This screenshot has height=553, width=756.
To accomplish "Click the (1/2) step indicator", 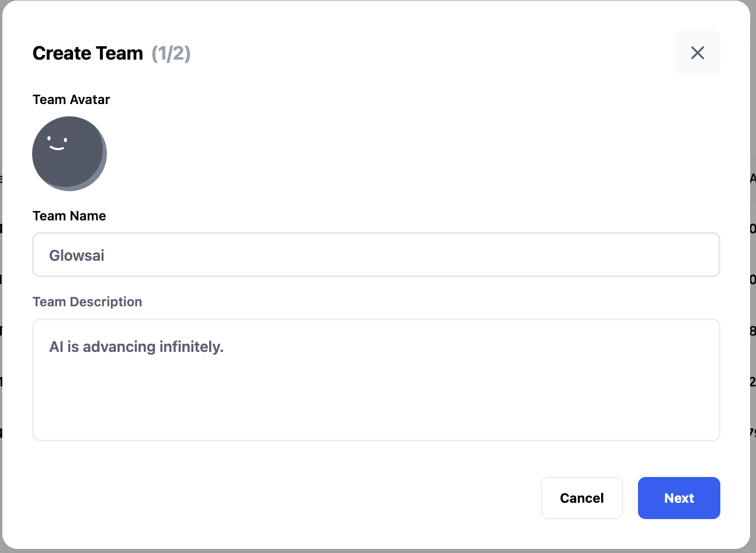I will click(x=171, y=53).
